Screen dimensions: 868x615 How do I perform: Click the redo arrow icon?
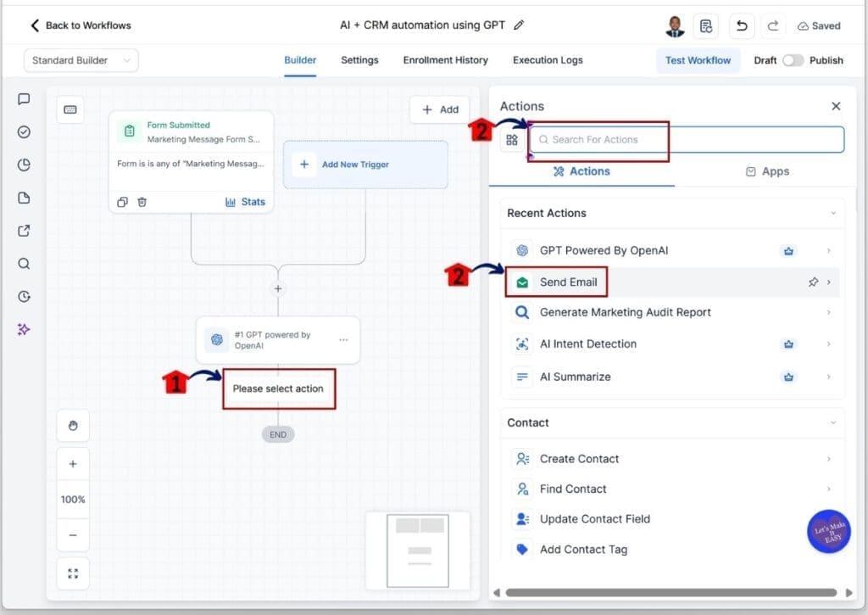pos(772,26)
